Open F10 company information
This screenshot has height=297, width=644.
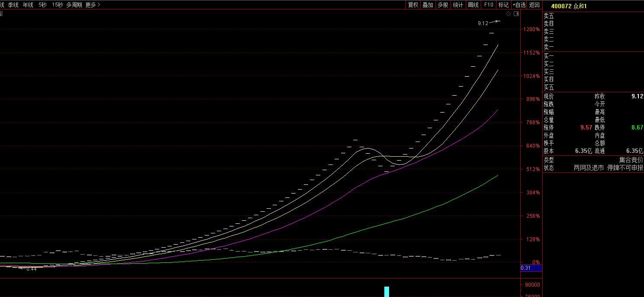coord(488,5)
